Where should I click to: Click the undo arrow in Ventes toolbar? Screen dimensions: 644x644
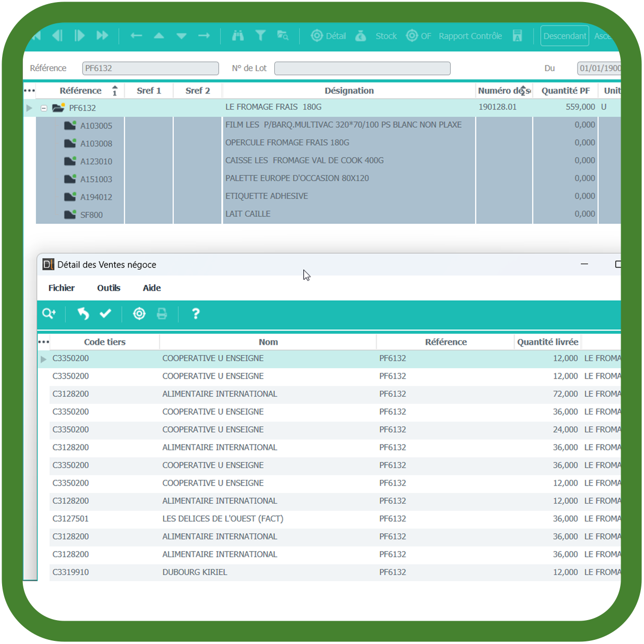(83, 314)
